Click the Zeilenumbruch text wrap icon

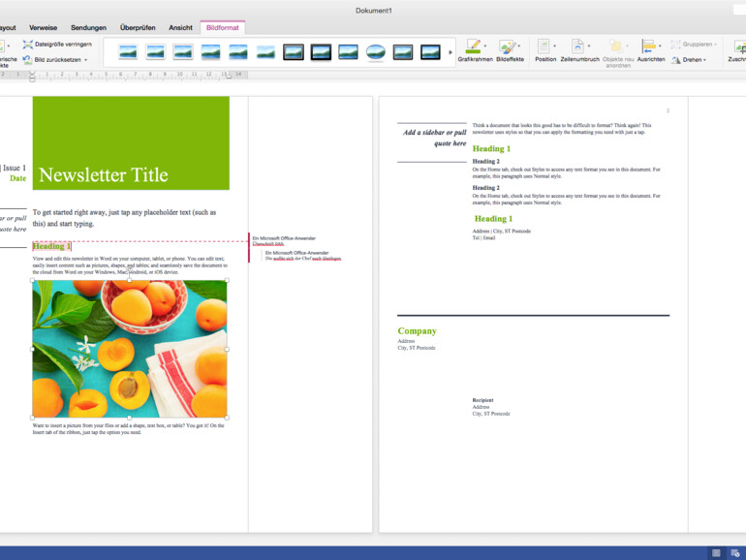(x=577, y=47)
